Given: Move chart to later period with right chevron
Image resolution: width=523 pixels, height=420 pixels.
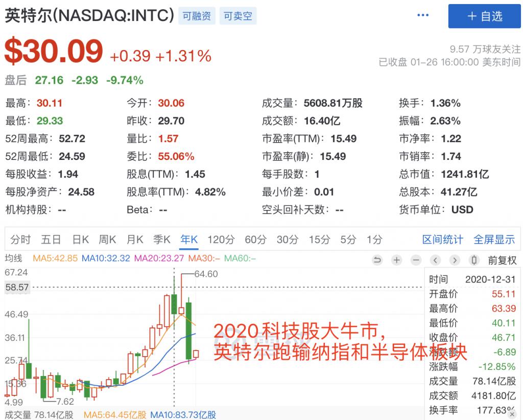Looking at the screenshot, I should pyautogui.click(x=455, y=260).
